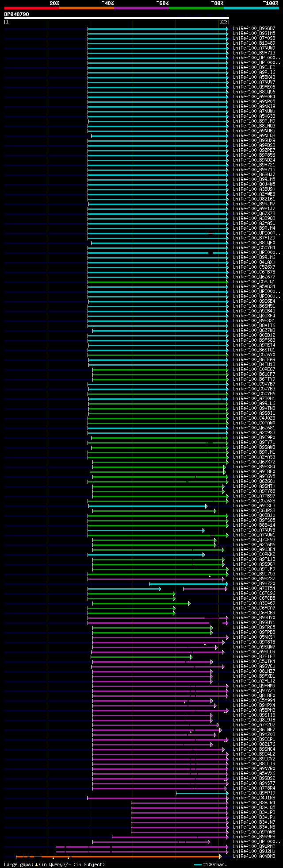Select label UniRef100_A7QT54
The height and width of the screenshot is (868, 283).
pos(254,588)
